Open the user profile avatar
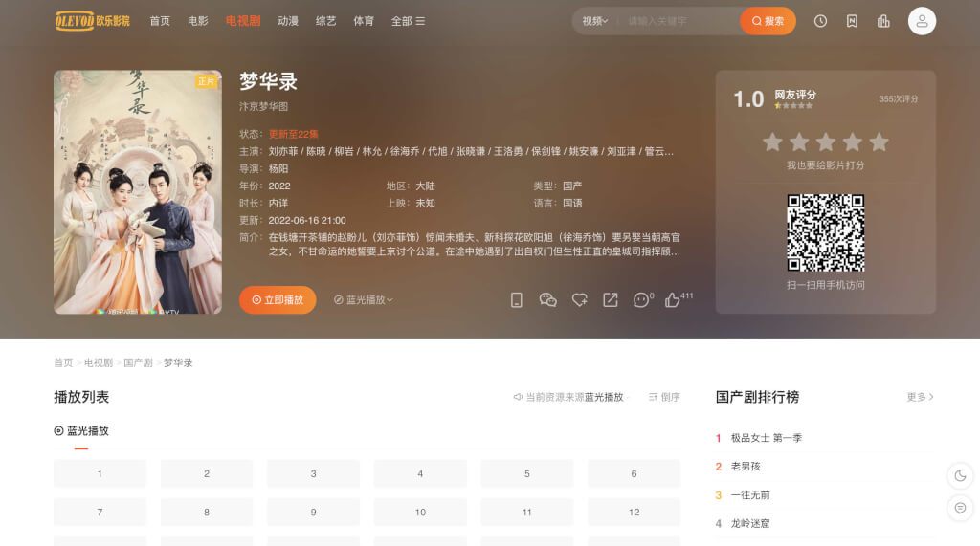The height and width of the screenshot is (546, 980). (x=922, y=21)
